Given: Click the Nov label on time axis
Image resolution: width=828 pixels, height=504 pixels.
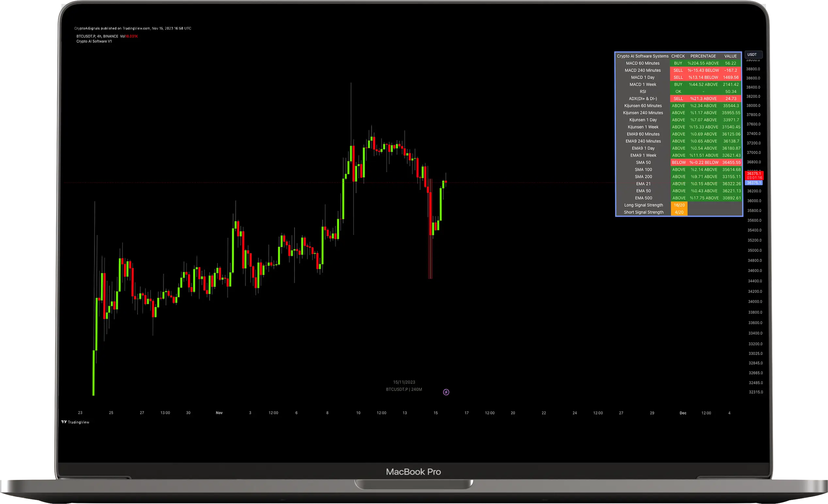Looking at the screenshot, I should tap(219, 413).
